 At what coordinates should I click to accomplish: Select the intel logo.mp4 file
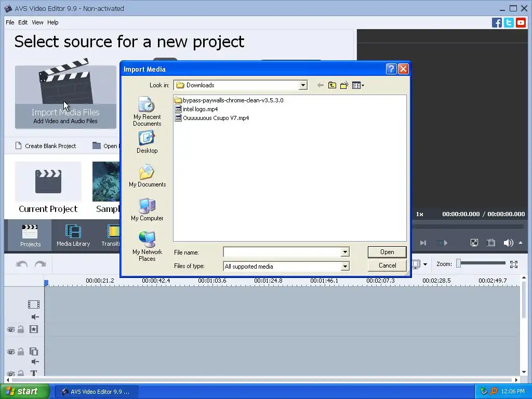[196, 109]
